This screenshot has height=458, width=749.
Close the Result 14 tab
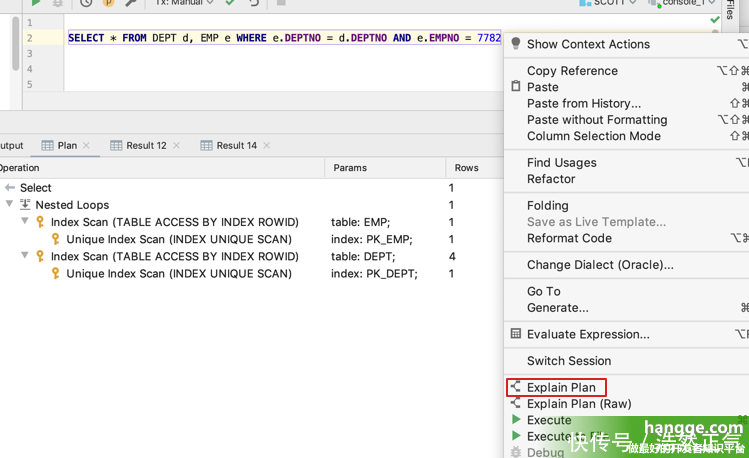pyautogui.click(x=267, y=145)
